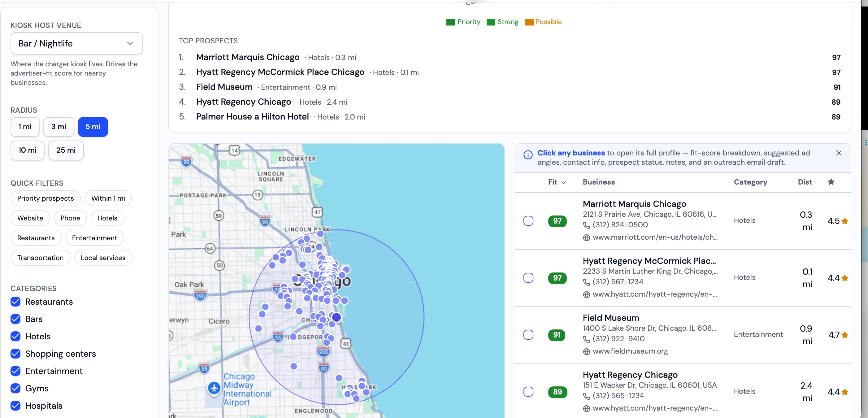The width and height of the screenshot is (868, 418).
Task: Toggle the Priority legend swatch
Action: [x=450, y=22]
